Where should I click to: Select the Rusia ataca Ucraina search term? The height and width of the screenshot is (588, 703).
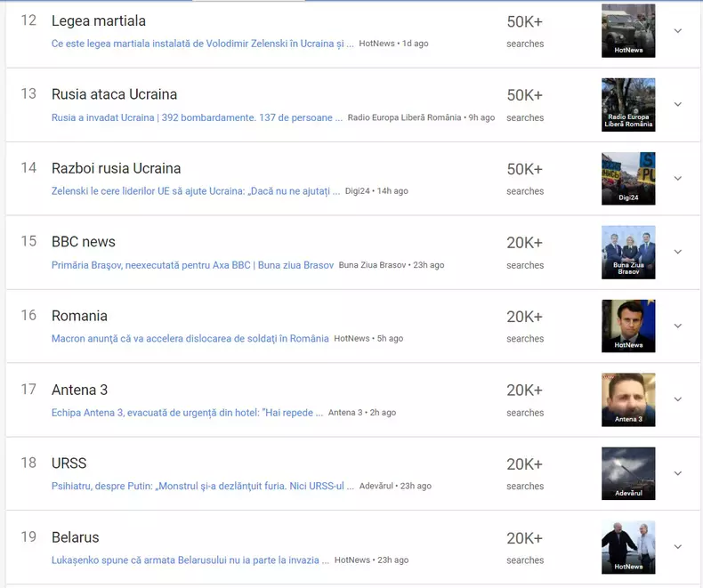click(114, 94)
